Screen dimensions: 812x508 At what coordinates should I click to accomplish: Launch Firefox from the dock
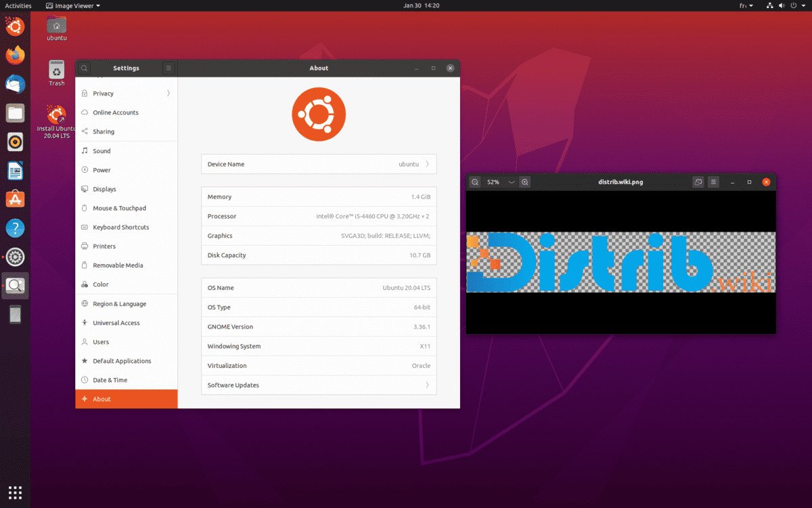tap(15, 56)
